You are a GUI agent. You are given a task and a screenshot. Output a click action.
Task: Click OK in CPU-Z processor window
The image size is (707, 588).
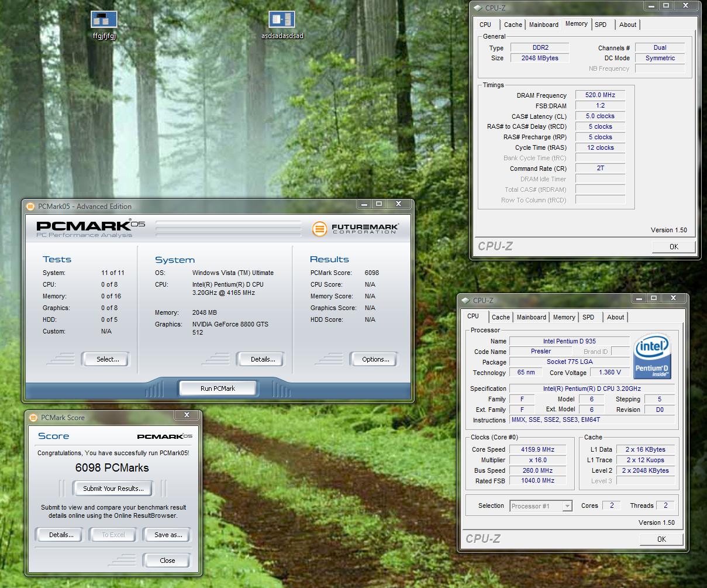[x=661, y=539]
